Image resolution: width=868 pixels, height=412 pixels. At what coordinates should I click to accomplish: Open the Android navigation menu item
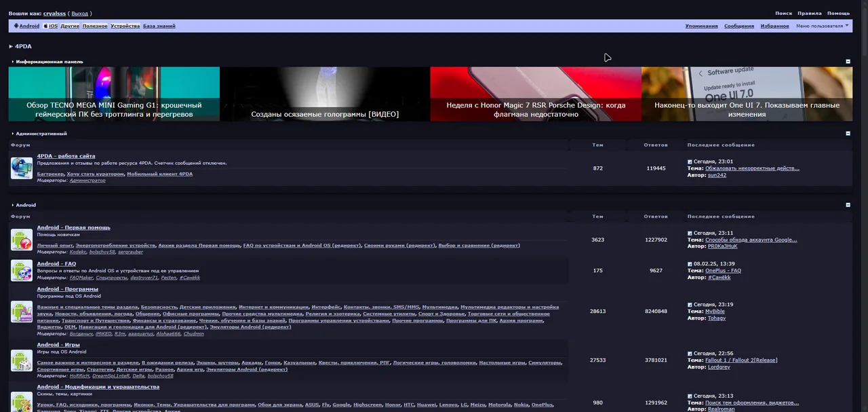(x=26, y=26)
